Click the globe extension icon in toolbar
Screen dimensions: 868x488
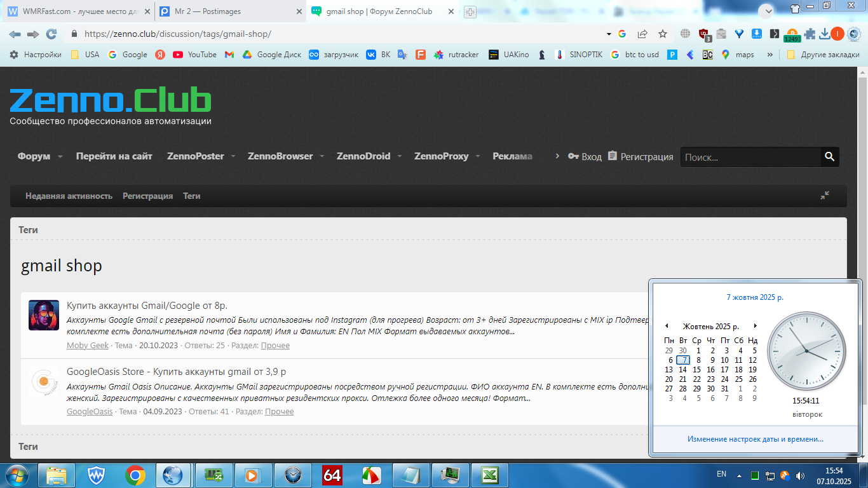685,34
